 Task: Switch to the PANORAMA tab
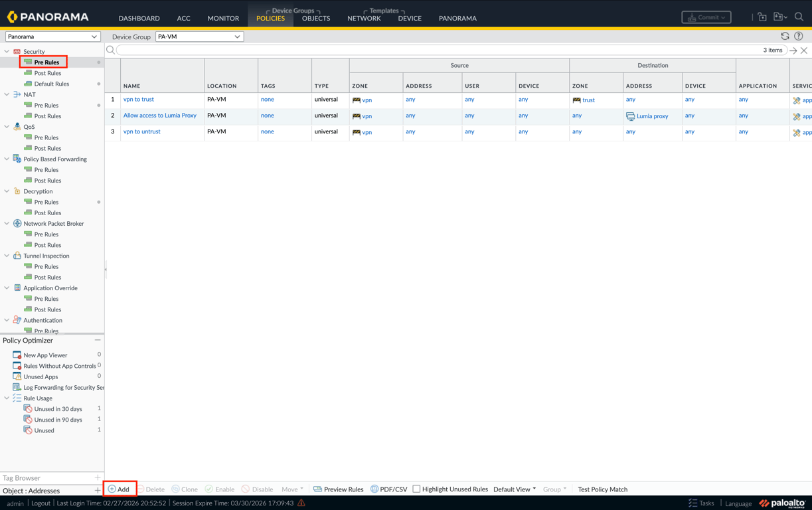coord(457,19)
